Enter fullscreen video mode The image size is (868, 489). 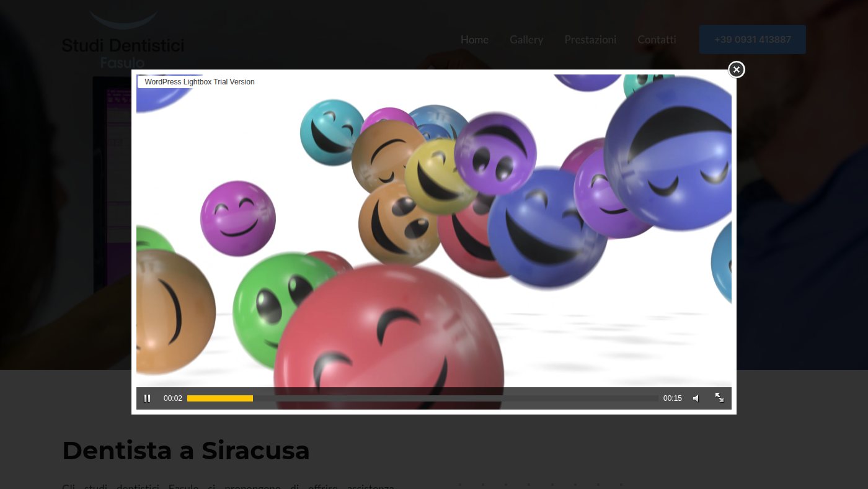(719, 398)
